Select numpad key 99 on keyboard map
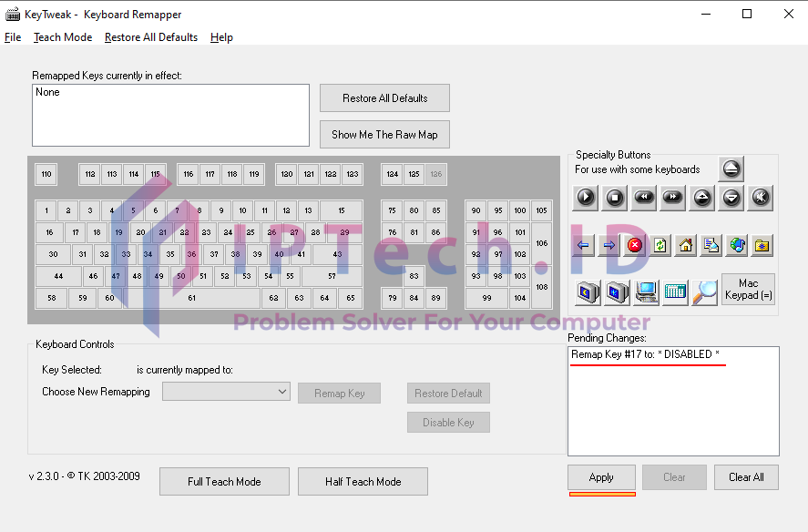The width and height of the screenshot is (808, 532). click(487, 298)
